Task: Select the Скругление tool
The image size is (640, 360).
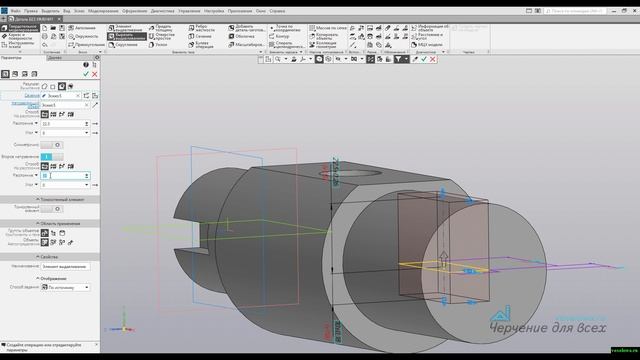Action: [123, 44]
